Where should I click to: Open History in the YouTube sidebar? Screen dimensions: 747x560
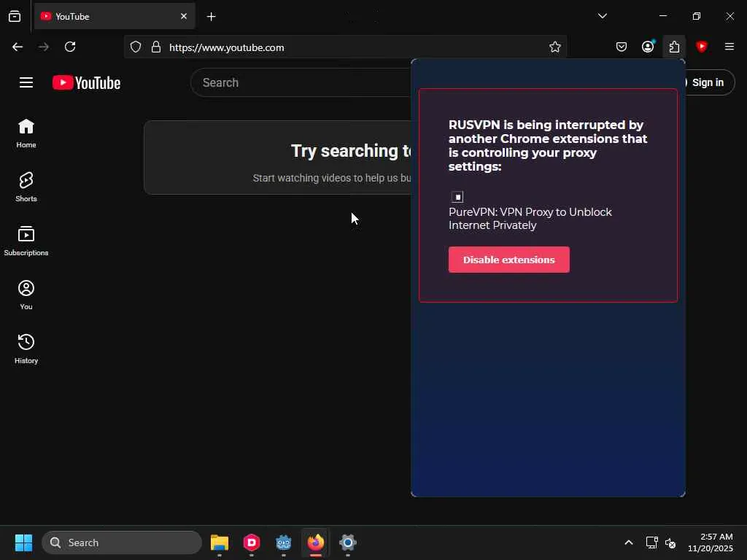(x=26, y=349)
